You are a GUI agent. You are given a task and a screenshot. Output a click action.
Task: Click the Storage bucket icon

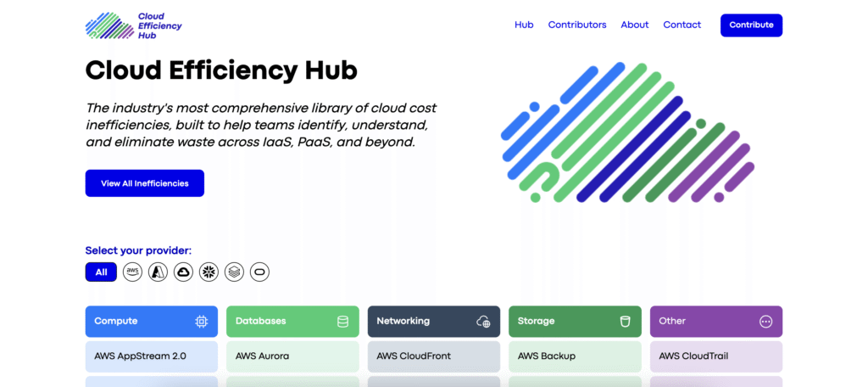tap(625, 322)
